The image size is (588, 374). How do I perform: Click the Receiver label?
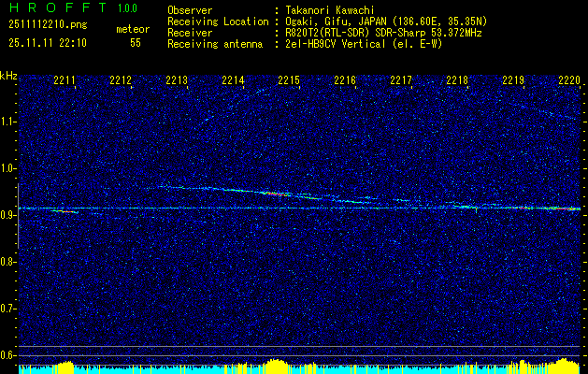click(190, 33)
